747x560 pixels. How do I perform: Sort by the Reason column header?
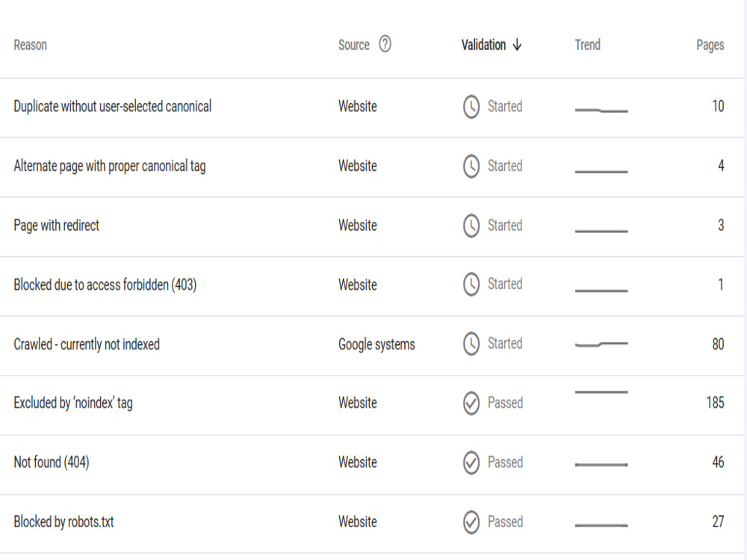pos(31,46)
